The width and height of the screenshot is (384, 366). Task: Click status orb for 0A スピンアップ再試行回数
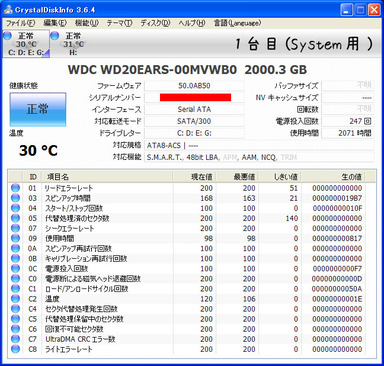15,248
